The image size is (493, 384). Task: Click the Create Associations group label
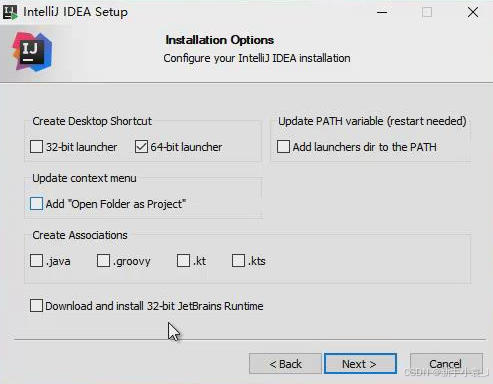[80, 235]
